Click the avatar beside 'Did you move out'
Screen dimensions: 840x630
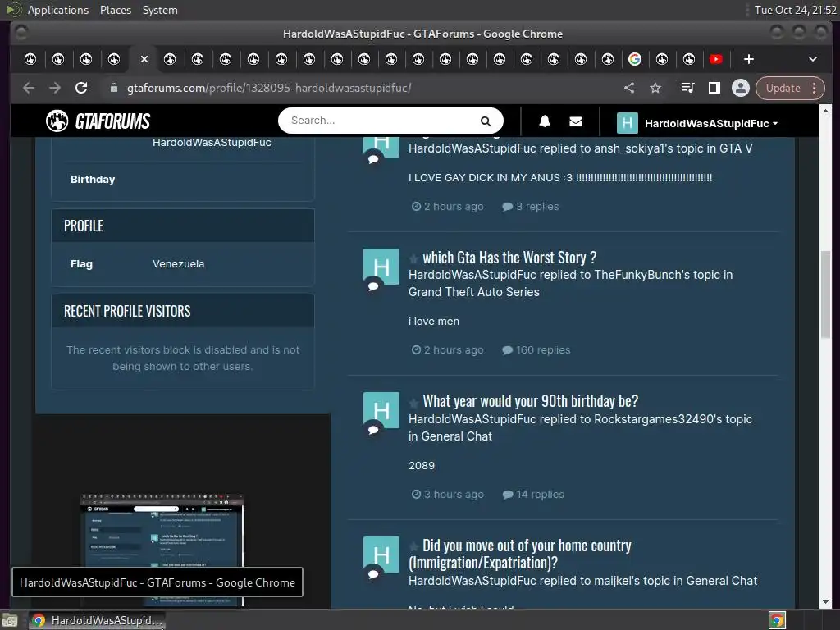[381, 555]
